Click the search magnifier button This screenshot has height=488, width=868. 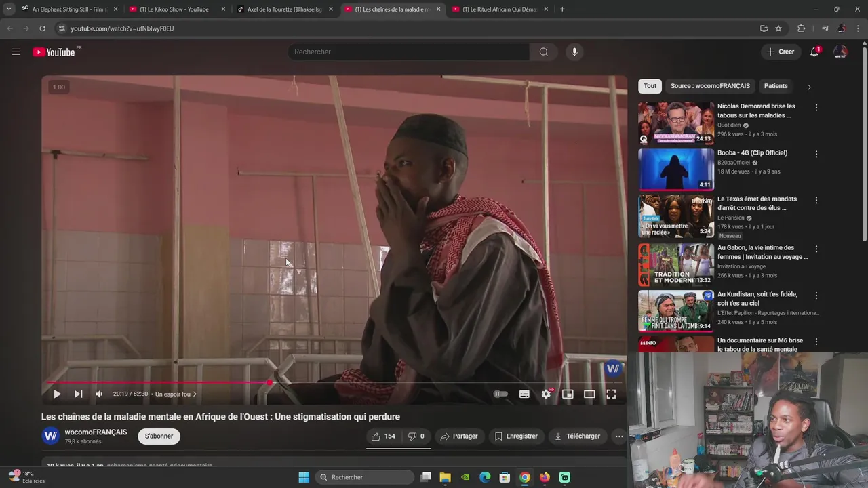point(544,52)
